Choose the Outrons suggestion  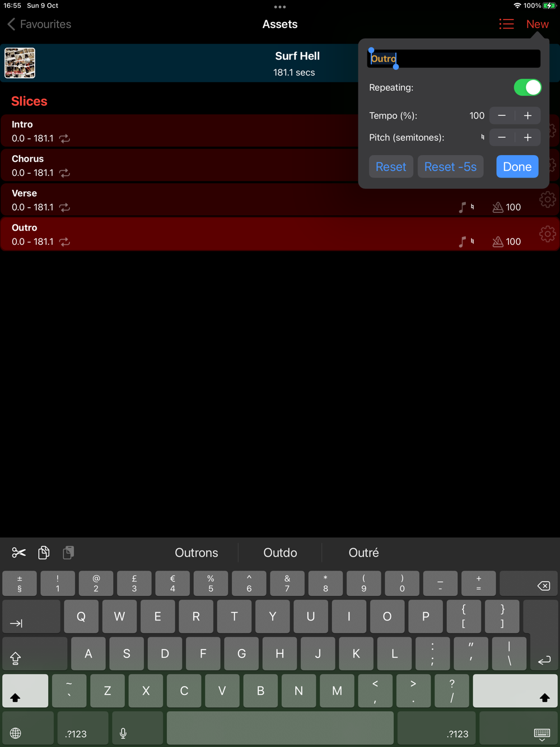pos(197,553)
